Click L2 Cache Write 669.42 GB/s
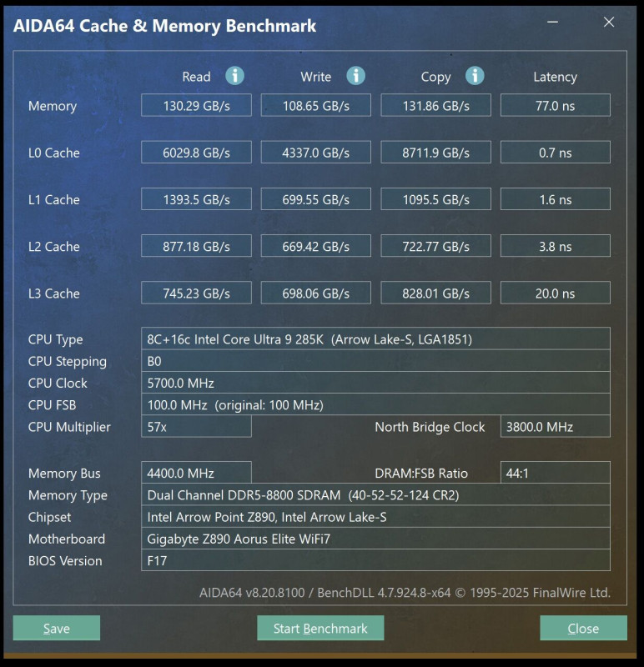The height and width of the screenshot is (667, 644). pos(316,246)
